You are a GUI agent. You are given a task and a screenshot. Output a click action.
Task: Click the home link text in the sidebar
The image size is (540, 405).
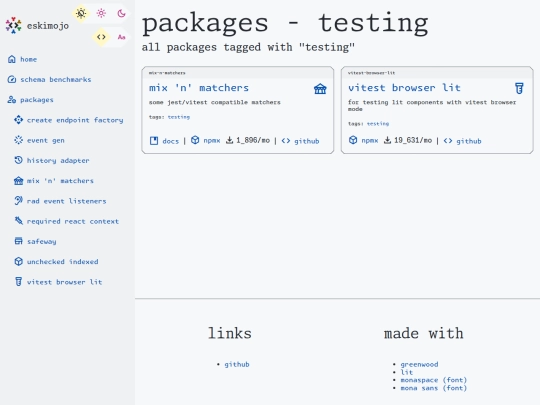click(x=29, y=60)
